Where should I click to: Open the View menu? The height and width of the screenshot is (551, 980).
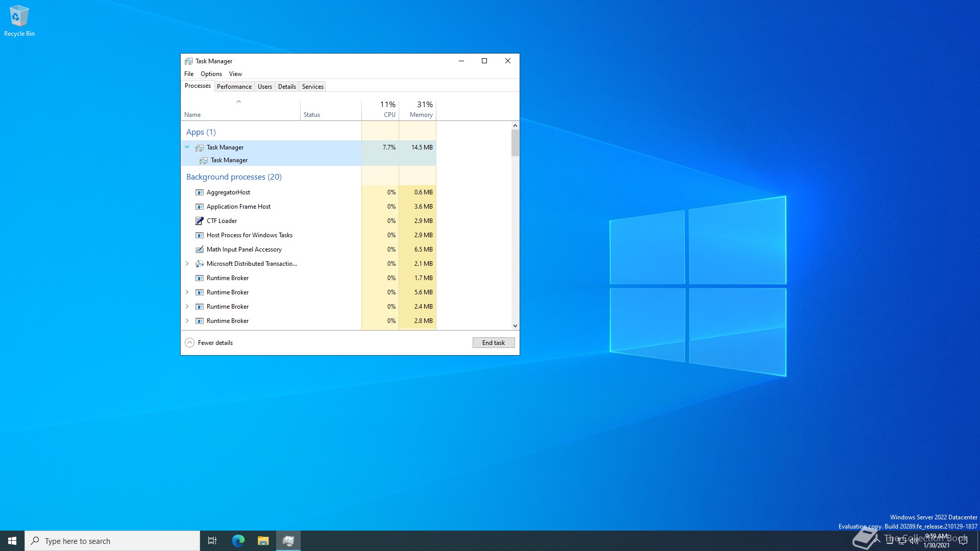point(235,74)
